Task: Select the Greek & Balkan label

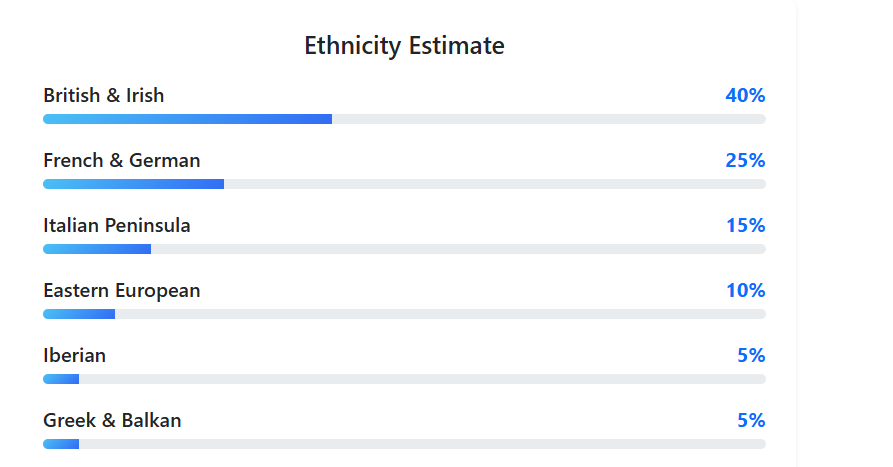Action: (x=112, y=421)
